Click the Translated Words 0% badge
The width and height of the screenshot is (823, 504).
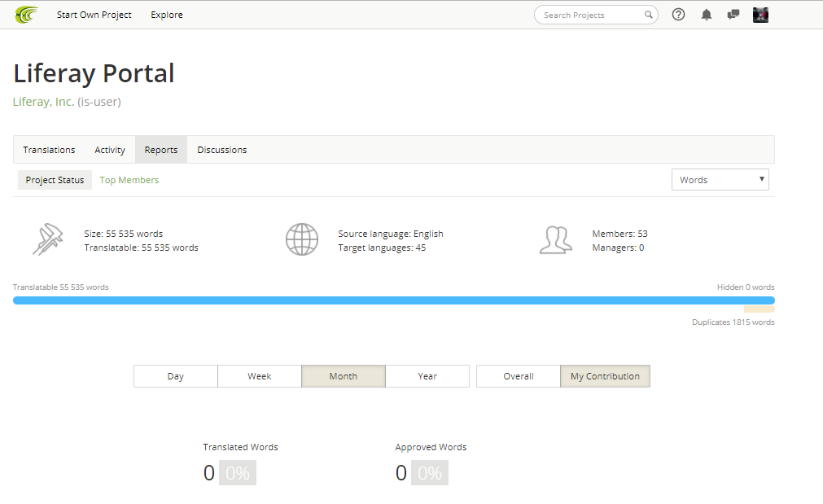coord(237,472)
